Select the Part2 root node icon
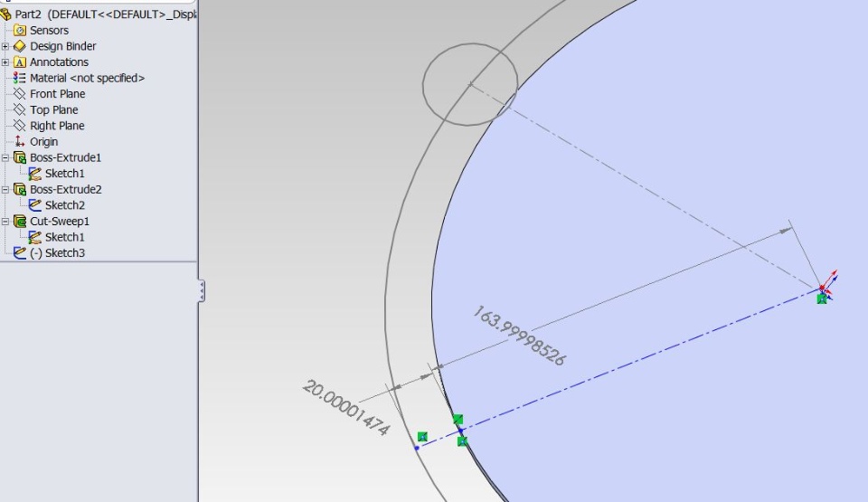 (x=6, y=14)
